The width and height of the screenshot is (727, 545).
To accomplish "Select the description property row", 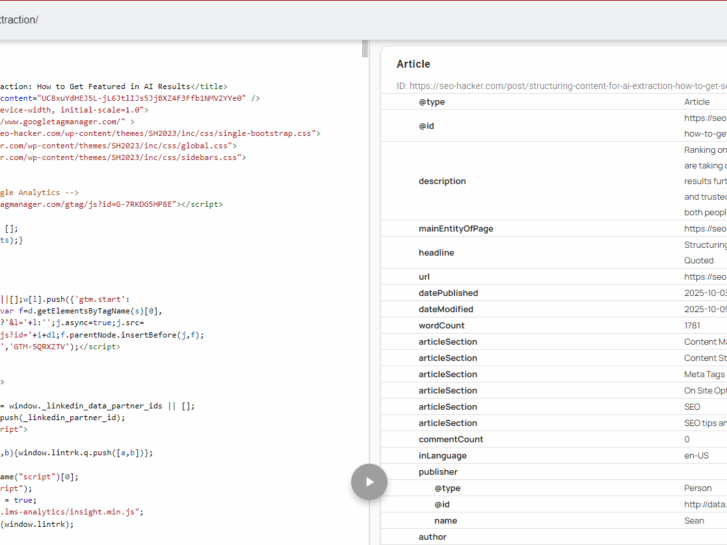I will pos(442,181).
